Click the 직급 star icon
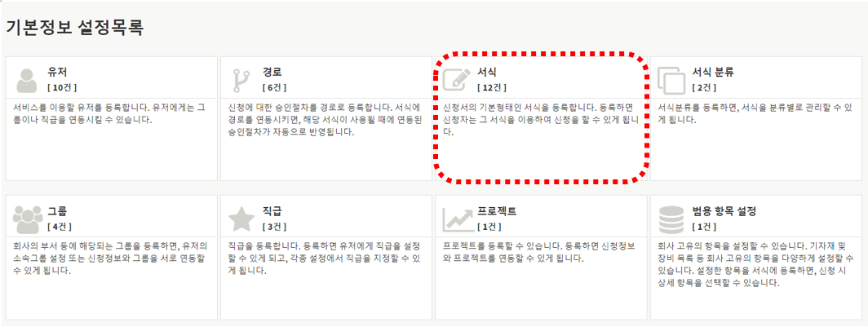 (241, 219)
